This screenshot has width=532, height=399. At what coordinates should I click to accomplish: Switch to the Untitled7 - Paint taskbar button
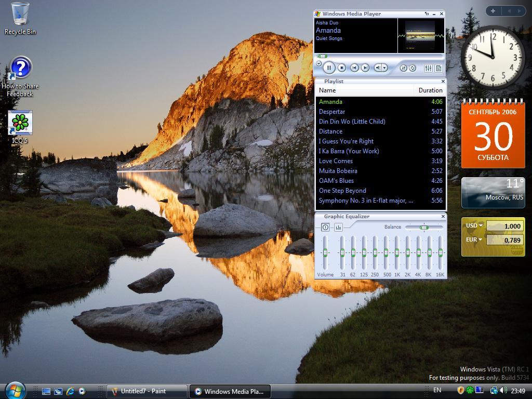(x=147, y=391)
